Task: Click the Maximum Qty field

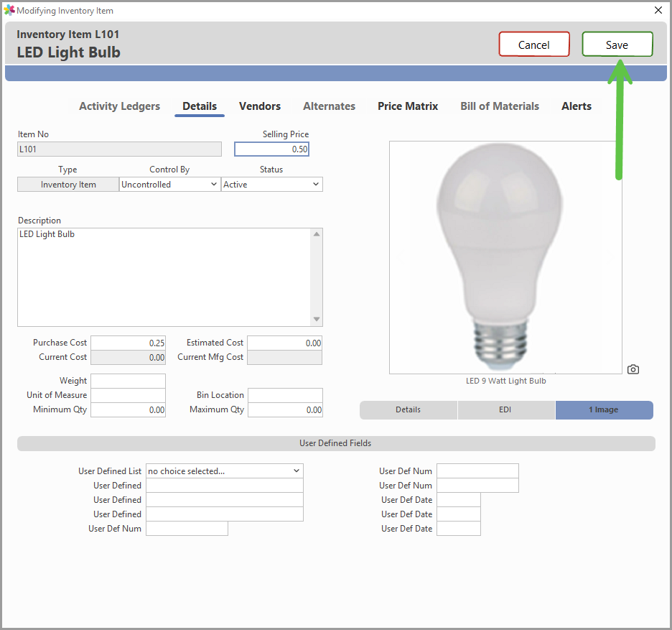Action: [286, 409]
